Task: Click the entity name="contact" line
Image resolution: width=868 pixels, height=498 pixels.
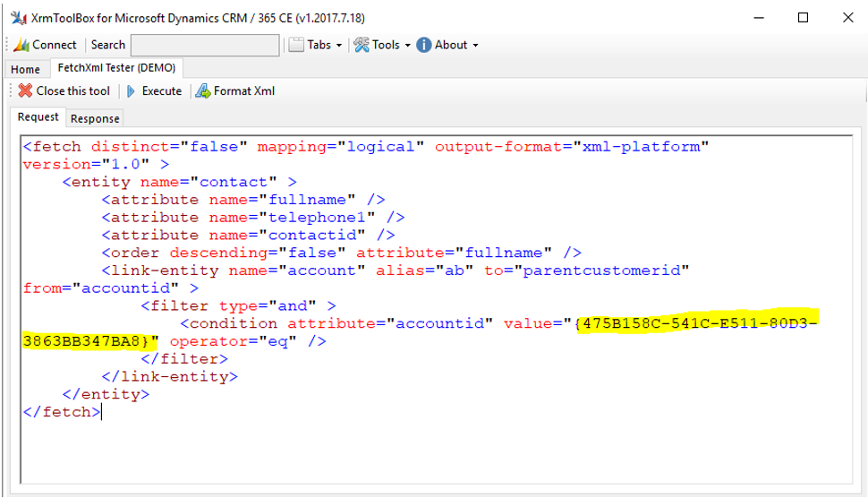Action: click(x=180, y=182)
